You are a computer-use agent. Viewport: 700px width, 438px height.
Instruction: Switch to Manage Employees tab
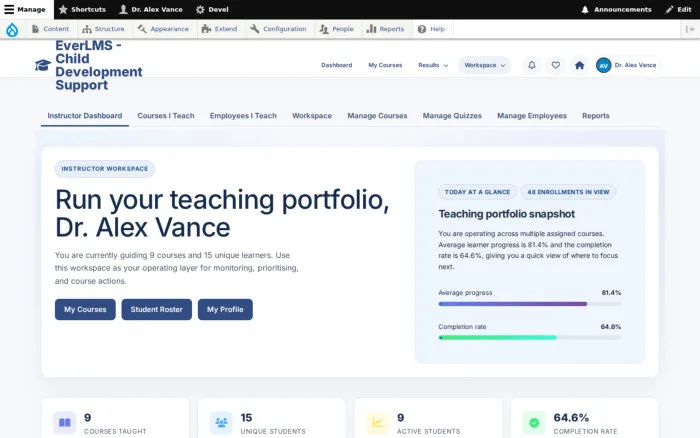click(532, 116)
